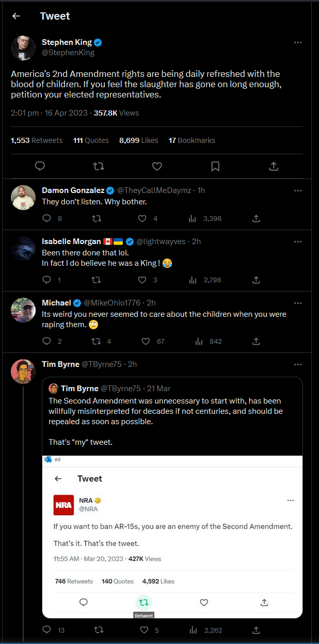Open more options on Tim Byrne's reply
Image resolution: width=319 pixels, height=644 pixels.
pos(298,364)
